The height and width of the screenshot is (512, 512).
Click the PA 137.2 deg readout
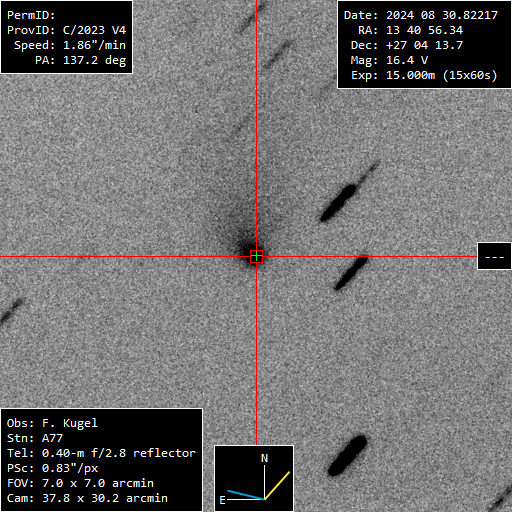coord(81,60)
